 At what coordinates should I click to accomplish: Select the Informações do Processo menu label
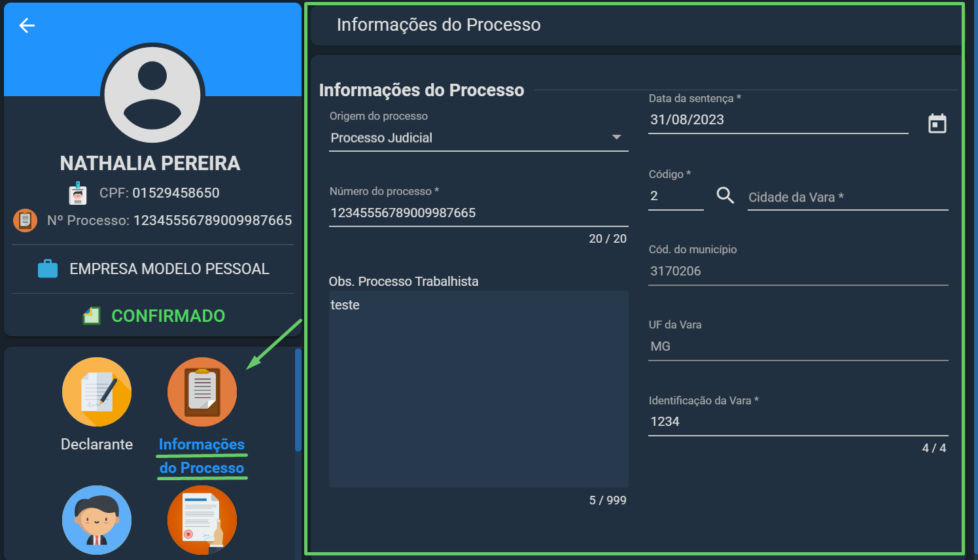click(202, 456)
